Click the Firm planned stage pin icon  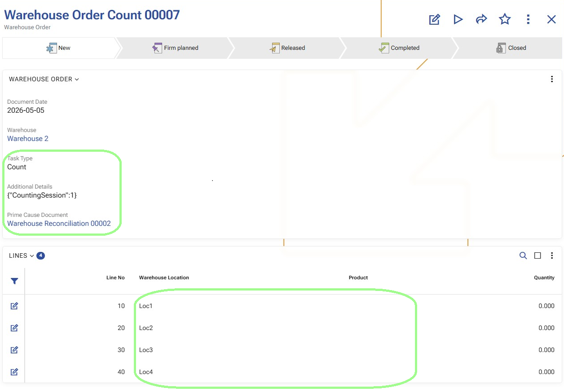coord(157,48)
